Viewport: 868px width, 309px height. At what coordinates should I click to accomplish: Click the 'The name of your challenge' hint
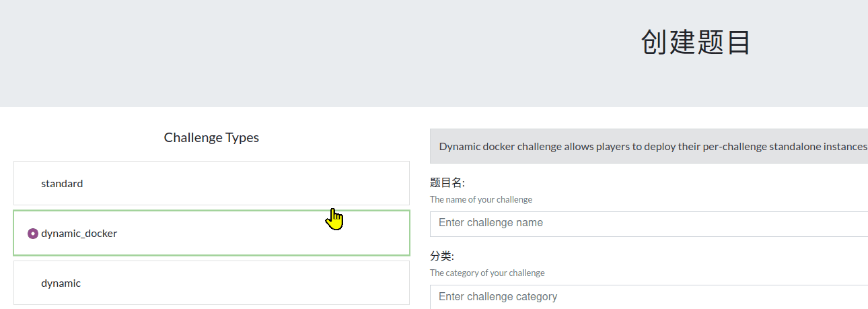[x=480, y=199]
